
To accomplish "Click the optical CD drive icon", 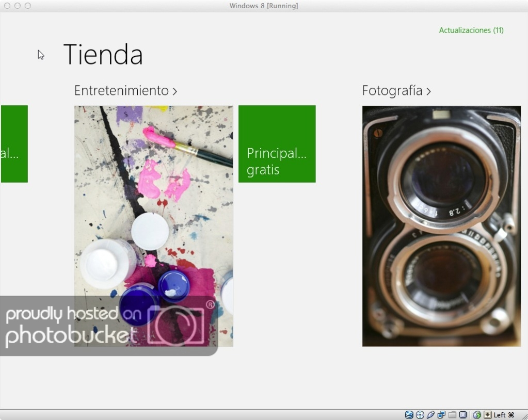I will [x=420, y=415].
